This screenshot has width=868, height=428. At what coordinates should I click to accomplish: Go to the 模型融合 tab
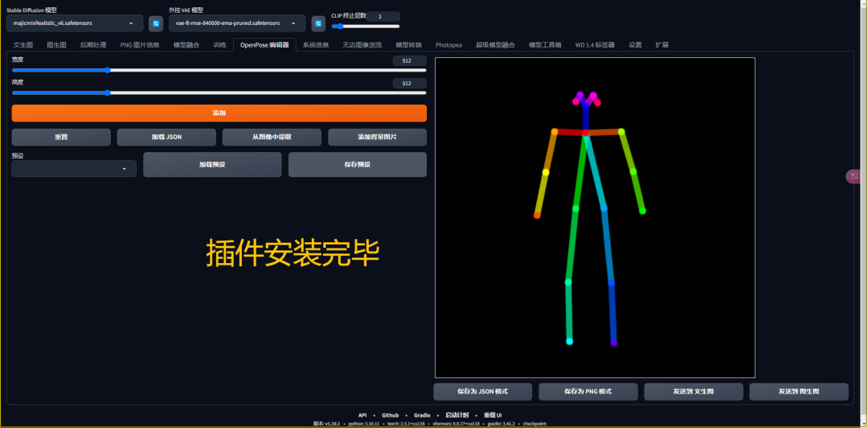tap(186, 45)
